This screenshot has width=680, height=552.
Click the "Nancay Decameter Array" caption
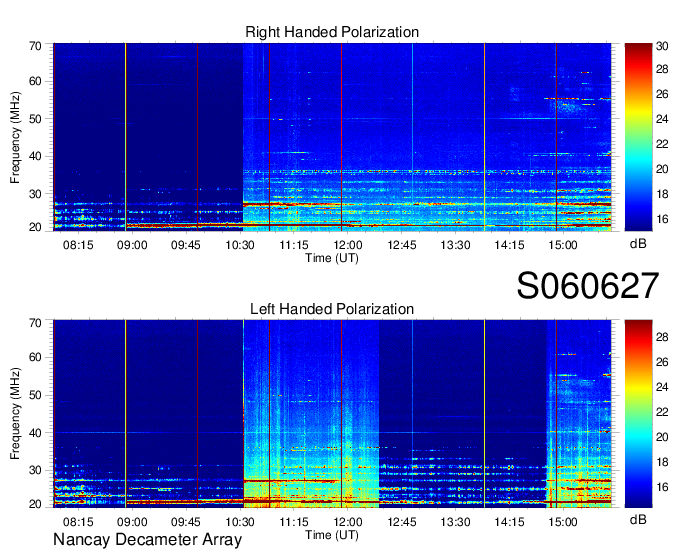tap(147, 540)
